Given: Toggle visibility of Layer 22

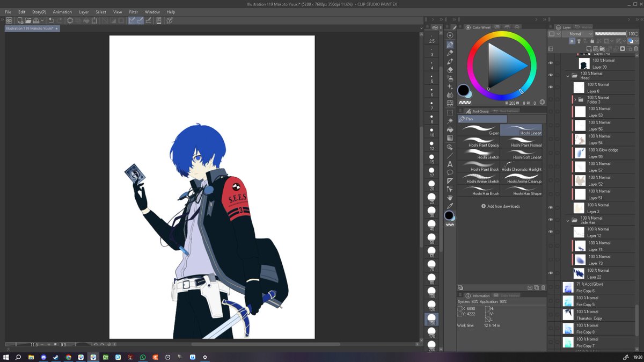Looking at the screenshot, I should 551,273.
